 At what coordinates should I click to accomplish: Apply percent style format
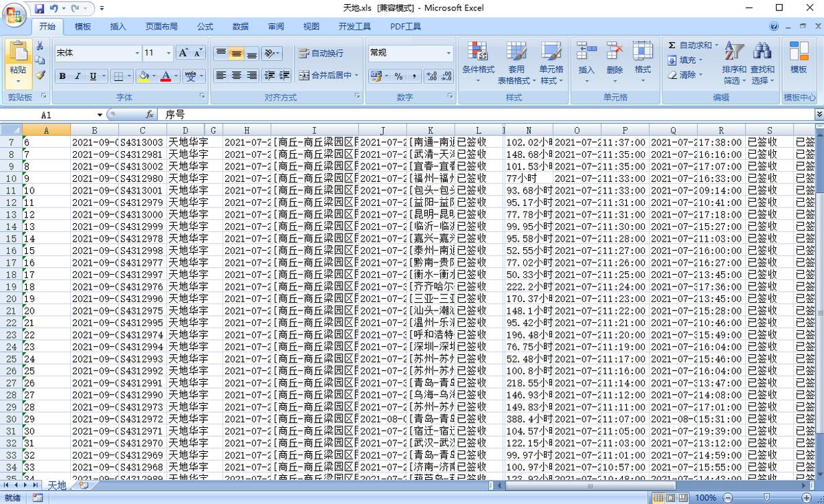point(398,76)
